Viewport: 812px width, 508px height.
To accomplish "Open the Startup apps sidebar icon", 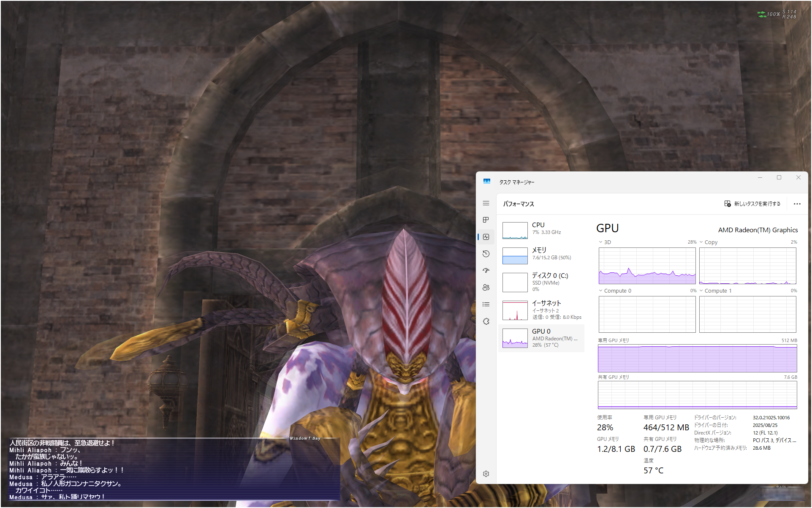I will pos(486,271).
